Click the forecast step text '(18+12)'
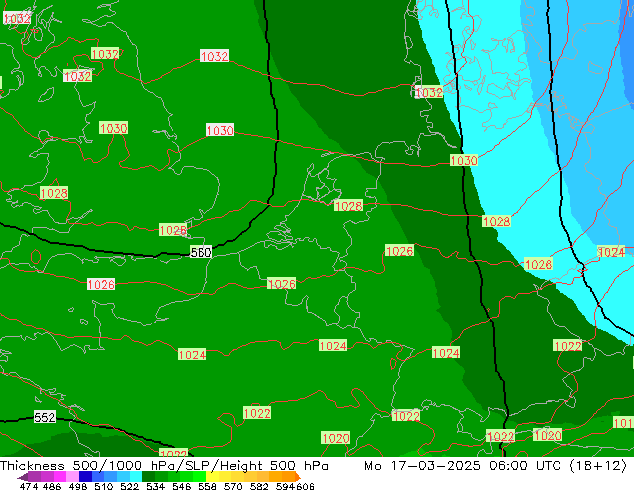The image size is (634, 490). 598,466
